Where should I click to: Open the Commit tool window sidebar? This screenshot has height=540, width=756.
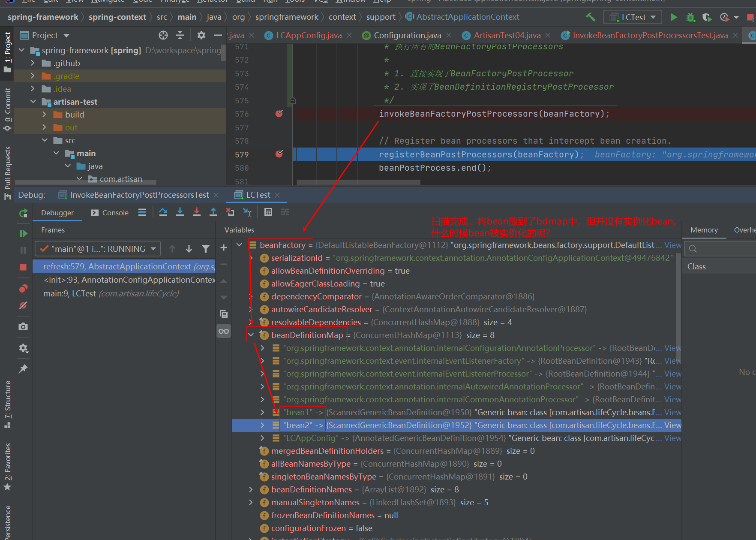tap(7, 109)
